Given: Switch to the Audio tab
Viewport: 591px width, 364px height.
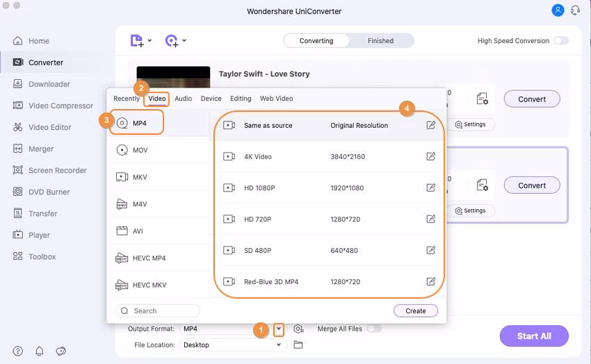Looking at the screenshot, I should pos(183,98).
